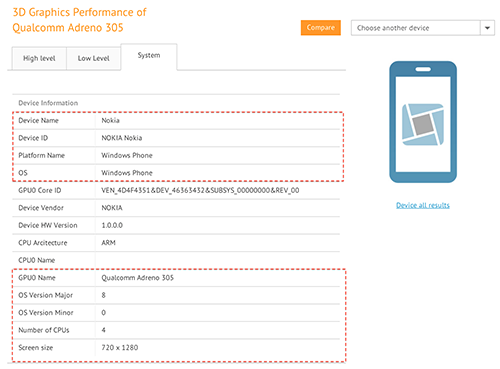Select the GPU0 Core ID value text
Viewport: 500px width, 369px height.
(x=200, y=190)
